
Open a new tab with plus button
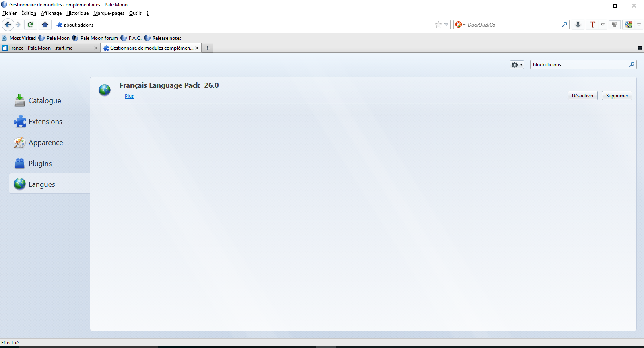point(208,48)
